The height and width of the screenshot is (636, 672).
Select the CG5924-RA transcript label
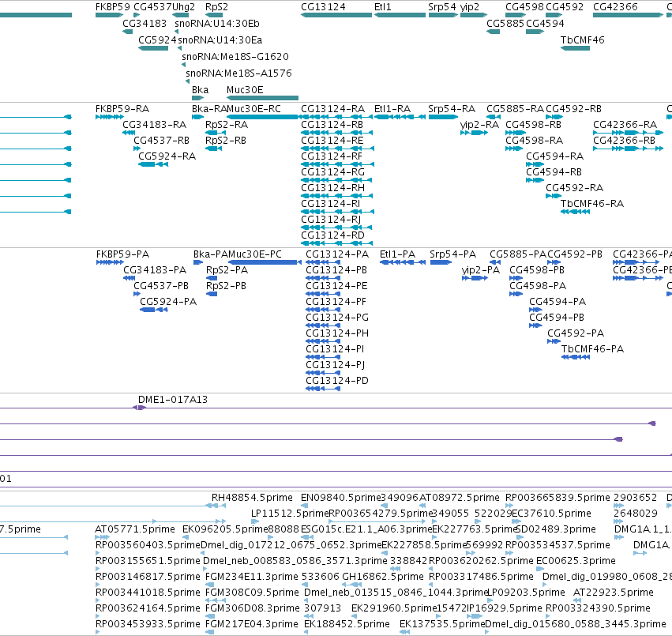point(167,156)
